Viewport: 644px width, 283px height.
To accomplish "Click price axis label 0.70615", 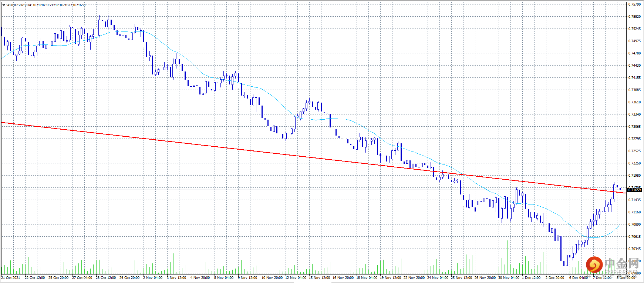I will coord(635,237).
